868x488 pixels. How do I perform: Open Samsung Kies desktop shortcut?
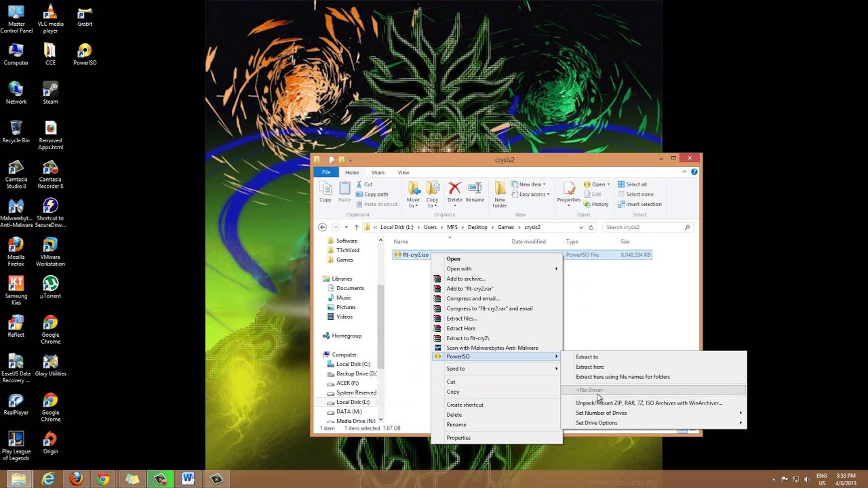pyautogui.click(x=16, y=291)
